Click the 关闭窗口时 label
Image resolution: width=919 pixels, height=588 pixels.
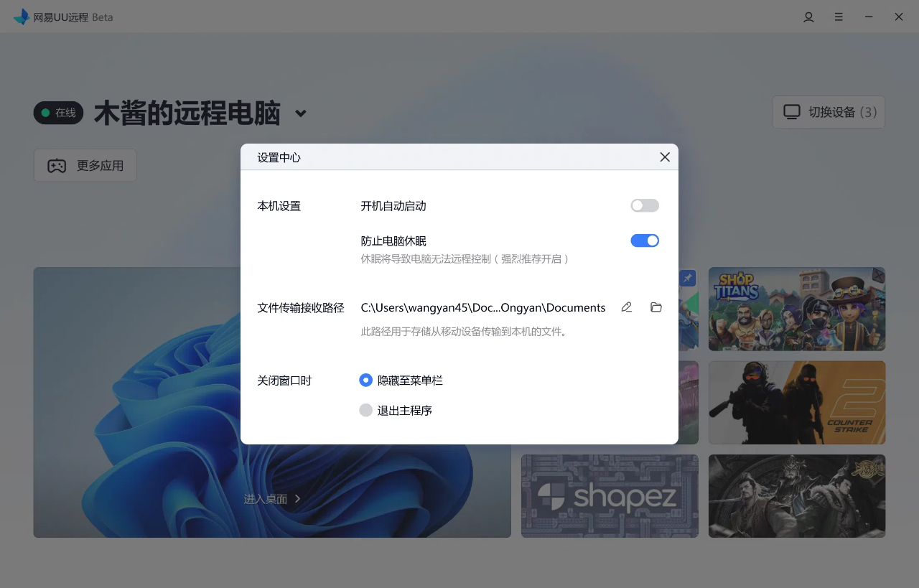(284, 381)
